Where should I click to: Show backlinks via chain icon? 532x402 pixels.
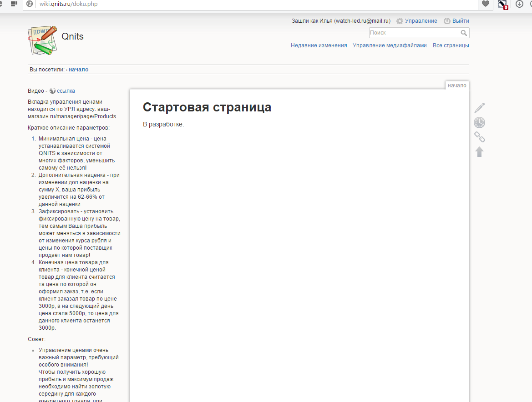click(480, 137)
